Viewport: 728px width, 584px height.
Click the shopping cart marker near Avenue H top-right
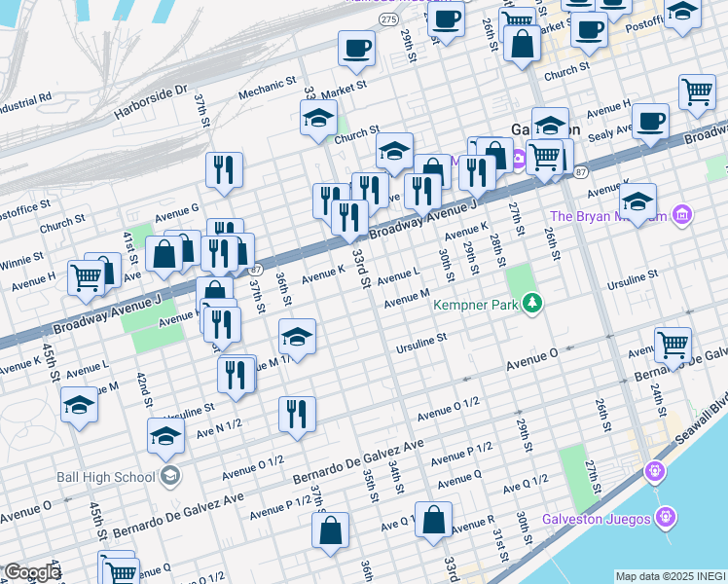[697, 92]
